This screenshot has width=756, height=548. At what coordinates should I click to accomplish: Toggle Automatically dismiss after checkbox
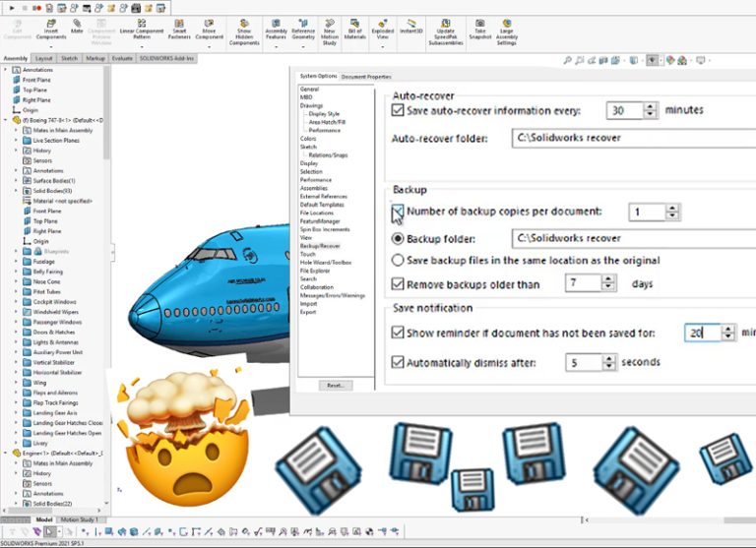pos(398,362)
